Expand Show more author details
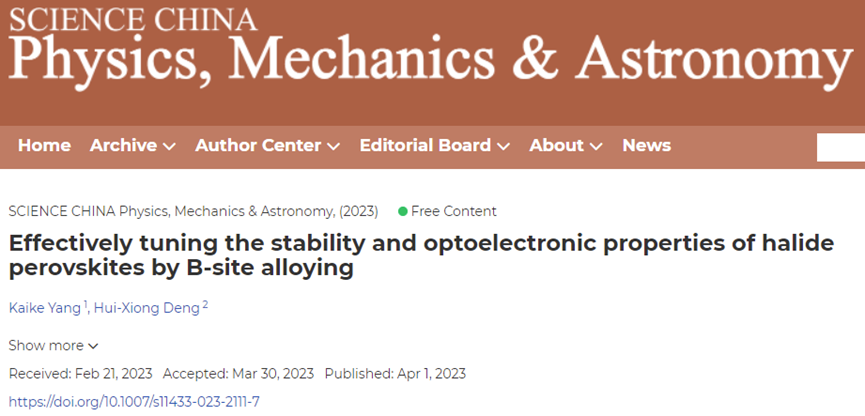 [x=54, y=346]
